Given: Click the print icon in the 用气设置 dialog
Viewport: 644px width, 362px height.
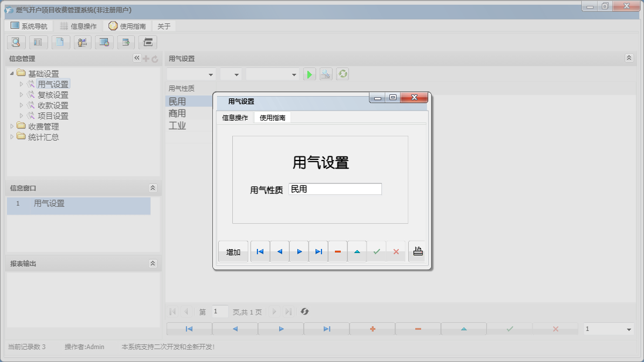Looking at the screenshot, I should [416, 251].
